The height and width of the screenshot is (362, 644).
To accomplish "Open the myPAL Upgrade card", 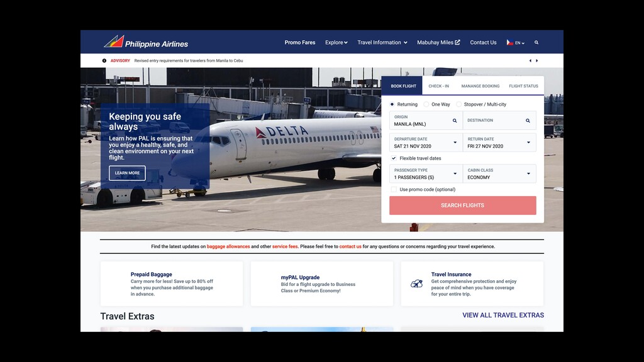I will [x=322, y=283].
